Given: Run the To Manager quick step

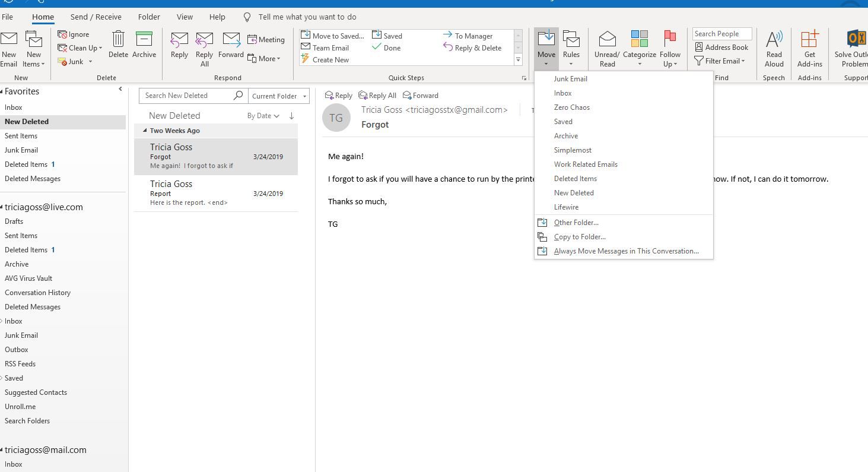Looking at the screenshot, I should [468, 36].
